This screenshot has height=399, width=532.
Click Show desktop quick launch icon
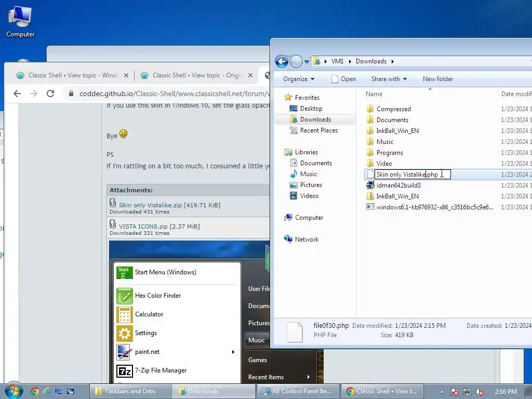(x=59, y=391)
